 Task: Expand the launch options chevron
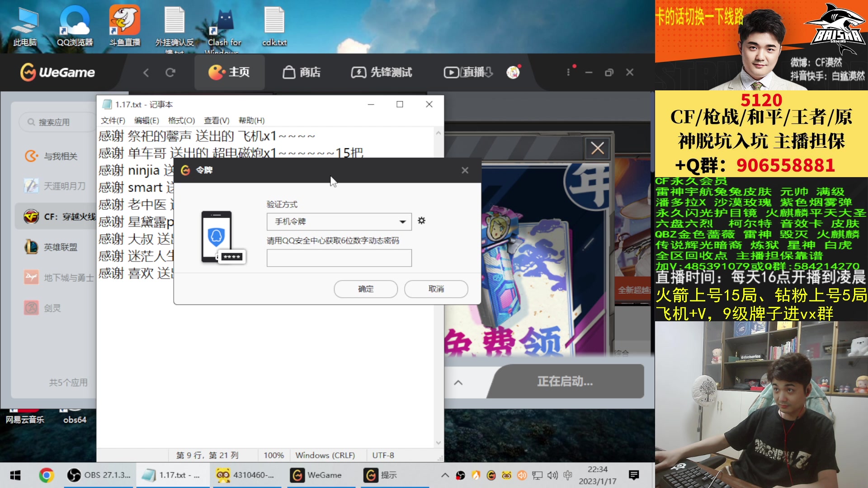click(458, 382)
